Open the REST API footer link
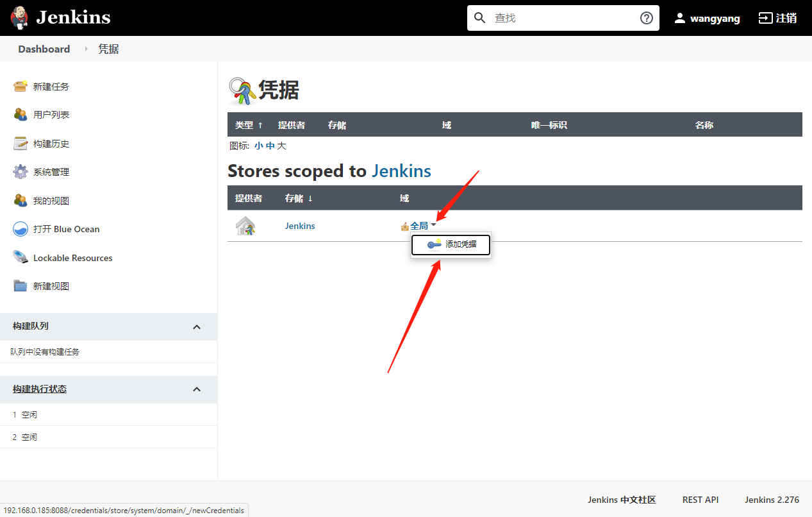The width and height of the screenshot is (812, 517). tap(700, 500)
